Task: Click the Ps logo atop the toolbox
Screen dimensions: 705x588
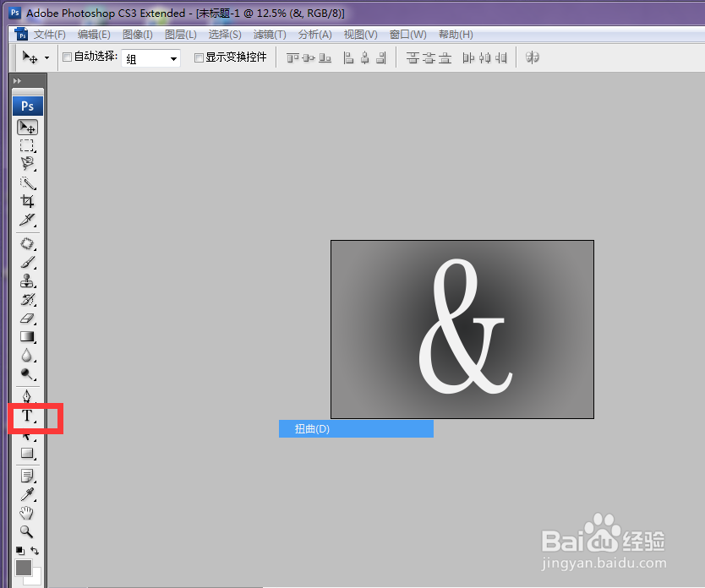Action: [27, 106]
